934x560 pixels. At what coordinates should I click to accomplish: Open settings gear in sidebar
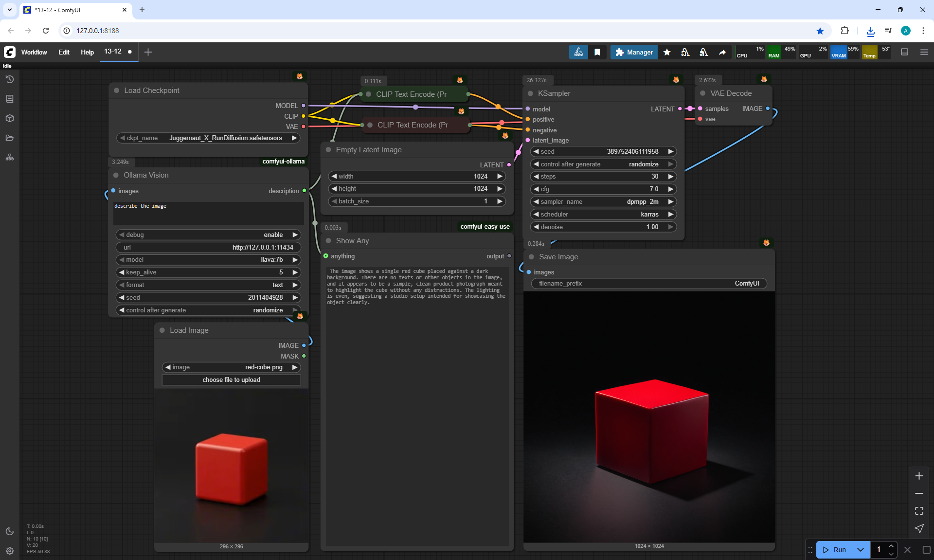tap(9, 551)
